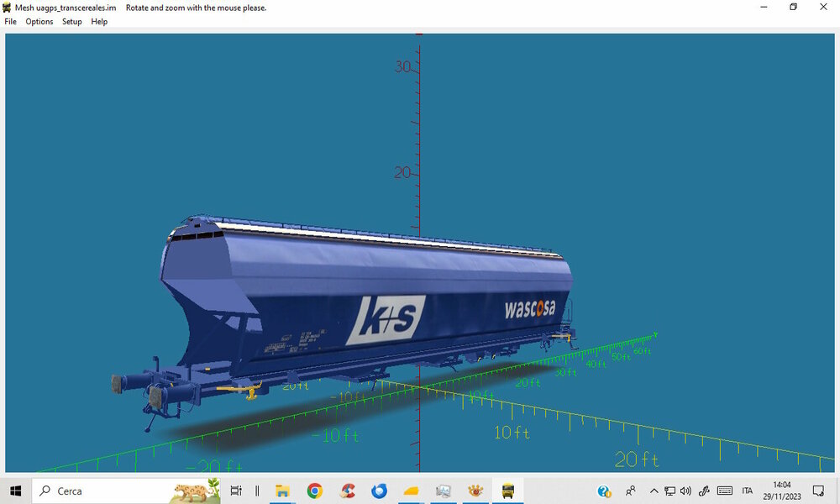Open the touch keyboard tray icon
The height and width of the screenshot is (504, 840).
coord(725,491)
